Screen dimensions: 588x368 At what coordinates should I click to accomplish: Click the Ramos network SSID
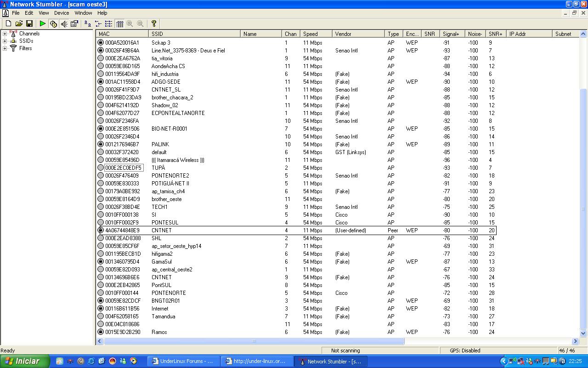coord(159,332)
